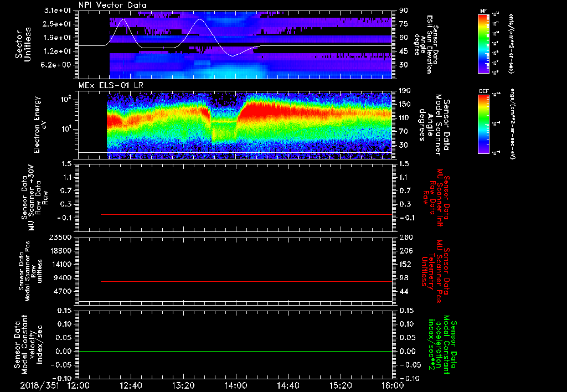Click the 'DEF' label above the color bar
Viewport: 567px width, 392px height.
[x=484, y=91]
